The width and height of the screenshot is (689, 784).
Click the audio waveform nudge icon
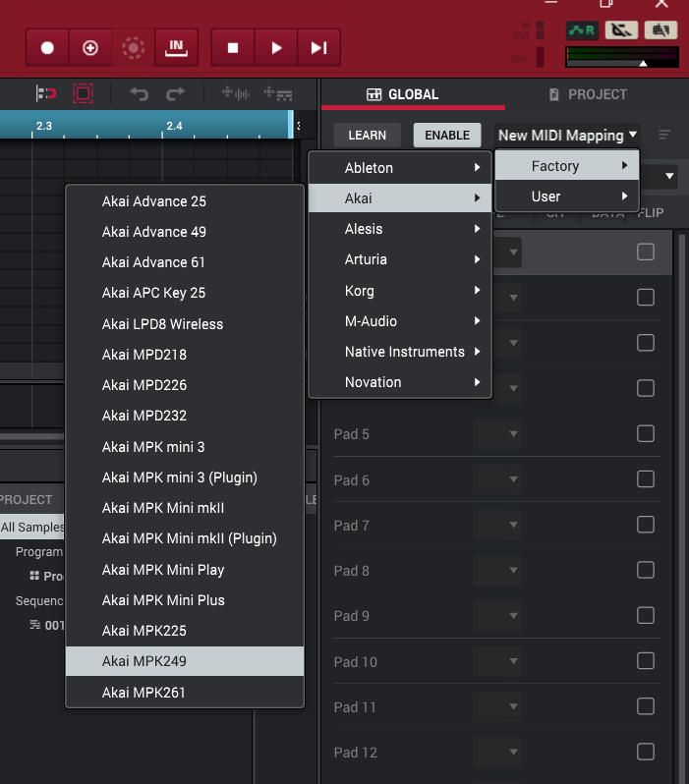235,93
